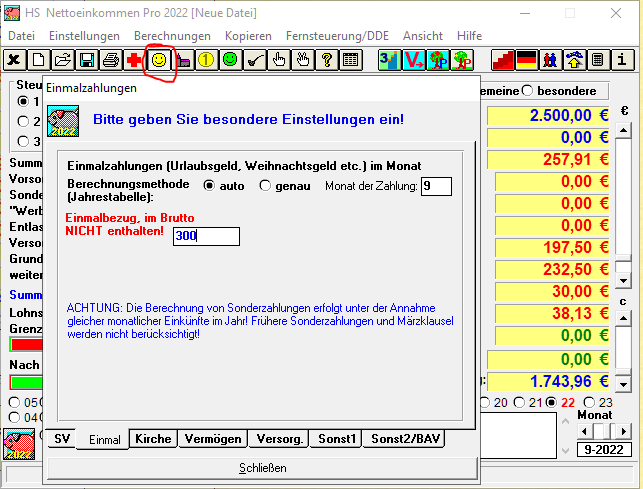Click the Einmalbezug amount field showing 300
The image size is (643, 489).
(x=206, y=236)
